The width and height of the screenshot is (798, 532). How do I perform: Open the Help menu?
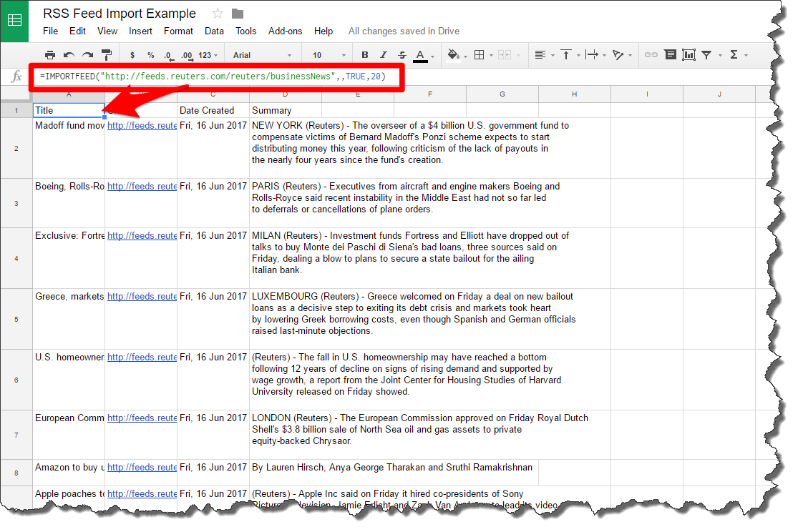(323, 31)
